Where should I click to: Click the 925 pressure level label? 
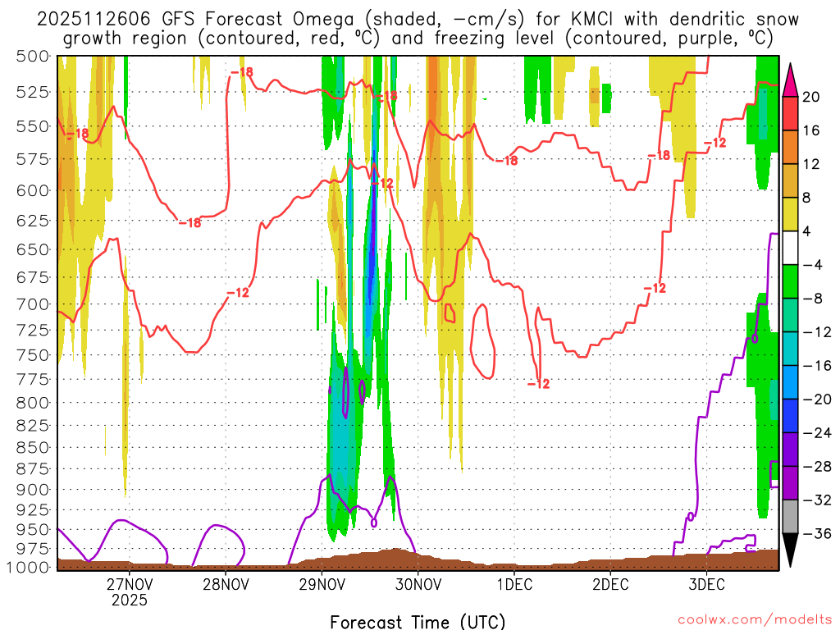[33, 509]
